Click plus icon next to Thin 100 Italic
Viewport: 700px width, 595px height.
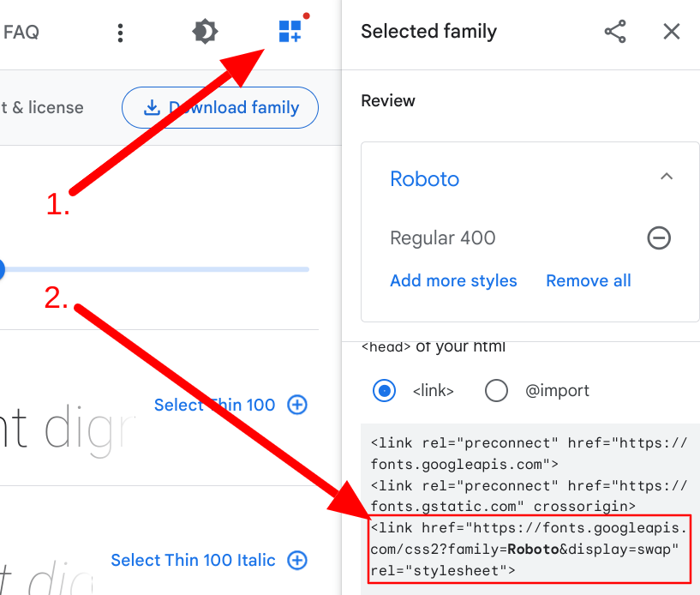coord(297,560)
